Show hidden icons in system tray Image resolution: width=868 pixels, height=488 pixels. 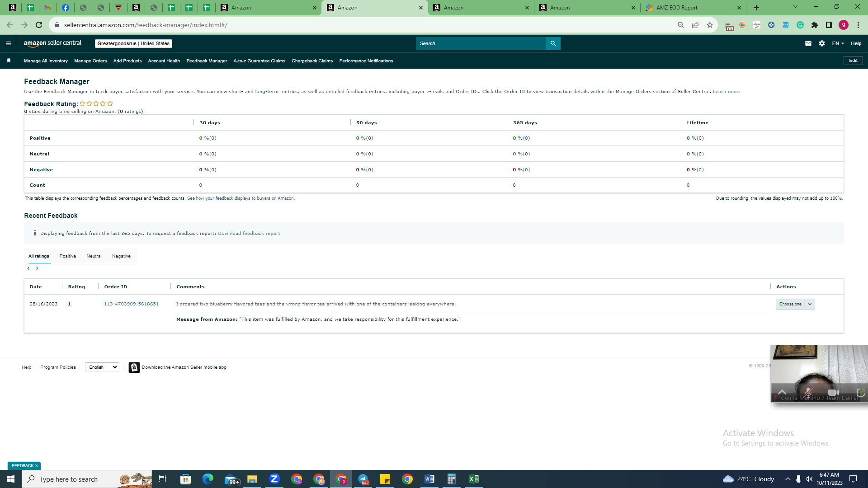(x=788, y=479)
